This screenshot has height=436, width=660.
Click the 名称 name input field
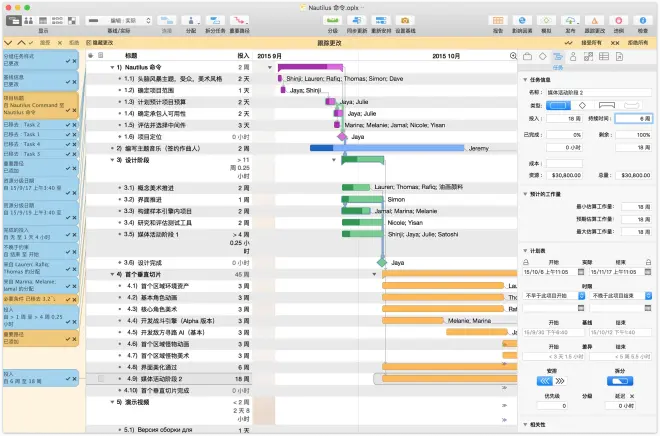[x=599, y=92]
